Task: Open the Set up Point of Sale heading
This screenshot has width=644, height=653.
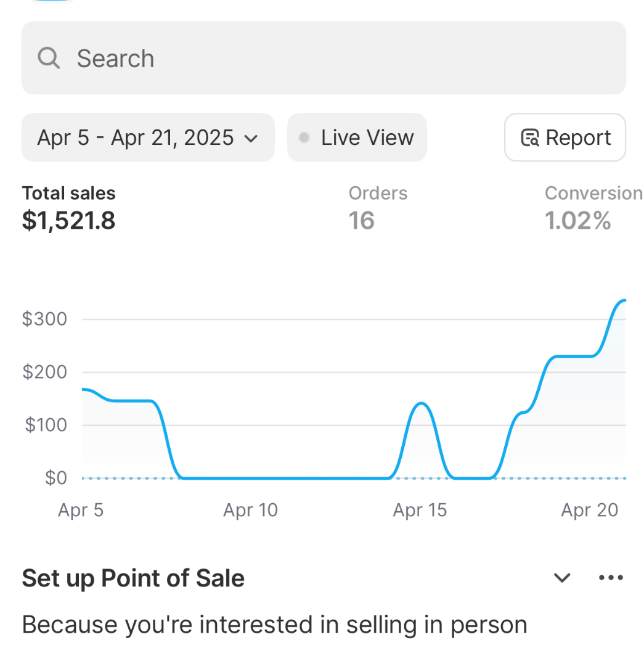Action: click(133, 578)
